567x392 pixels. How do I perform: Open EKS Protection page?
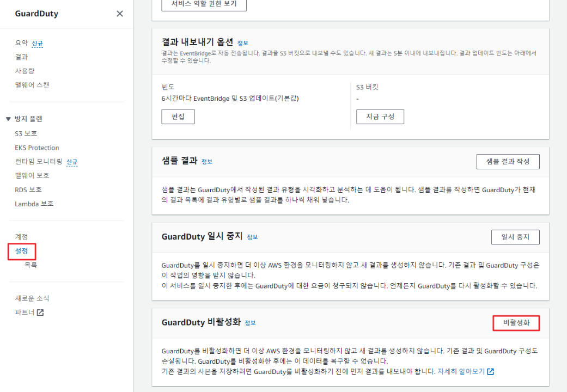coord(37,148)
